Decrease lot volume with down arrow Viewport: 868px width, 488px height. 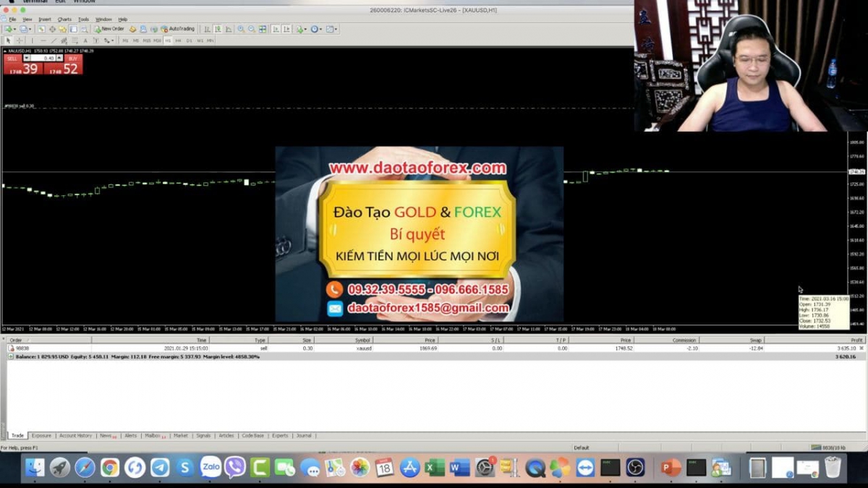click(x=27, y=58)
